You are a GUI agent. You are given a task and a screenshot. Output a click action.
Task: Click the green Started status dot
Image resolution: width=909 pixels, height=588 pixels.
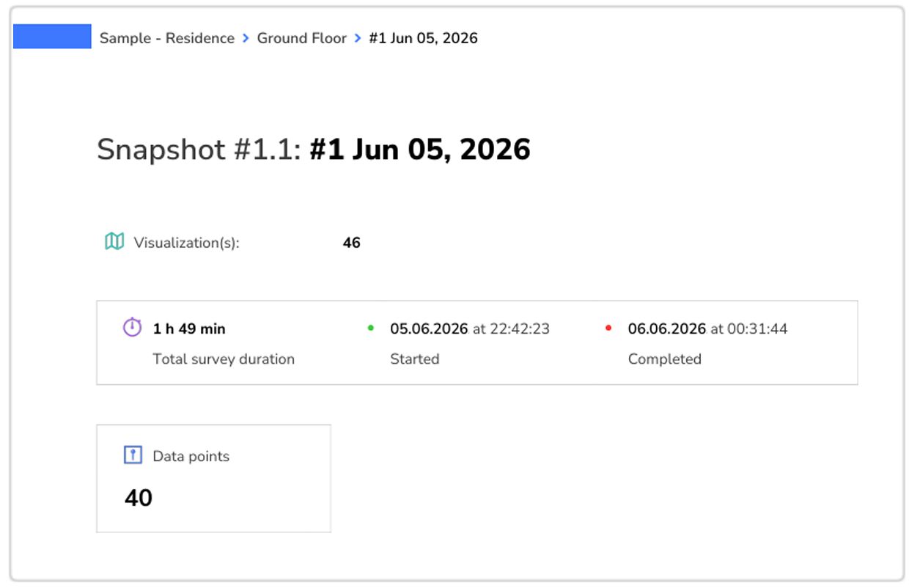370,328
